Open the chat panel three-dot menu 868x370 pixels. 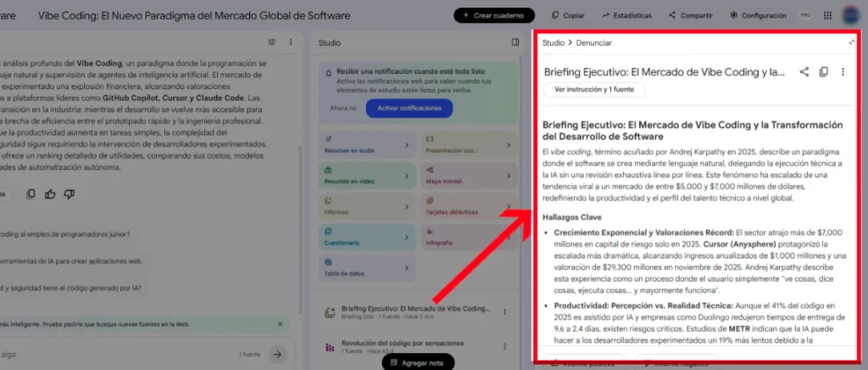[291, 42]
